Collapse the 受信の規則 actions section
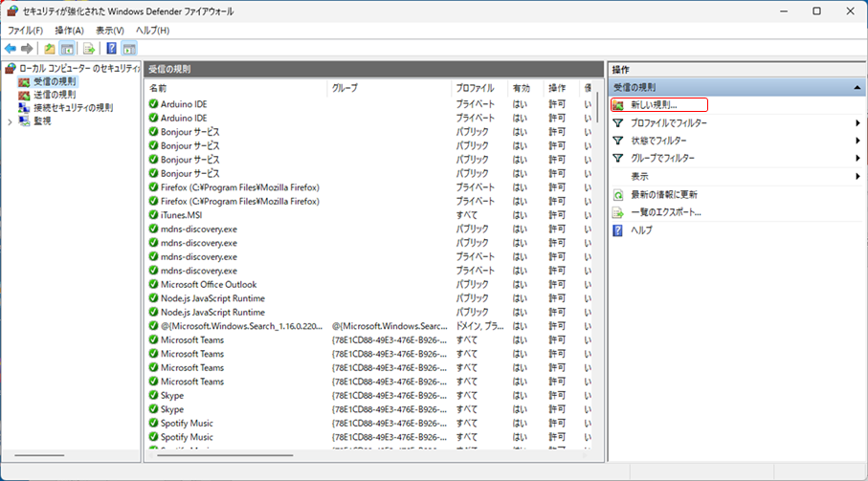Image resolution: width=868 pixels, height=481 pixels. [x=857, y=87]
